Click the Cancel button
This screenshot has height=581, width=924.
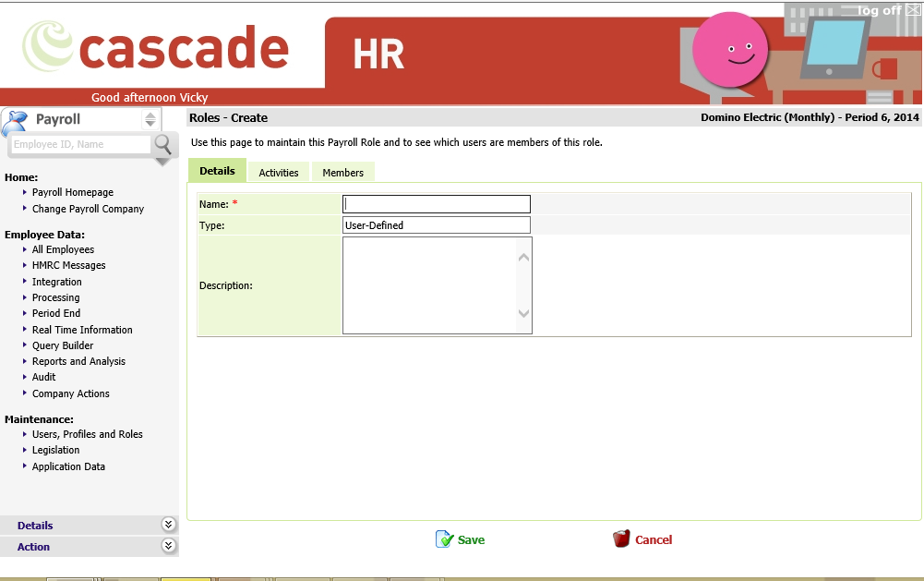pos(642,539)
